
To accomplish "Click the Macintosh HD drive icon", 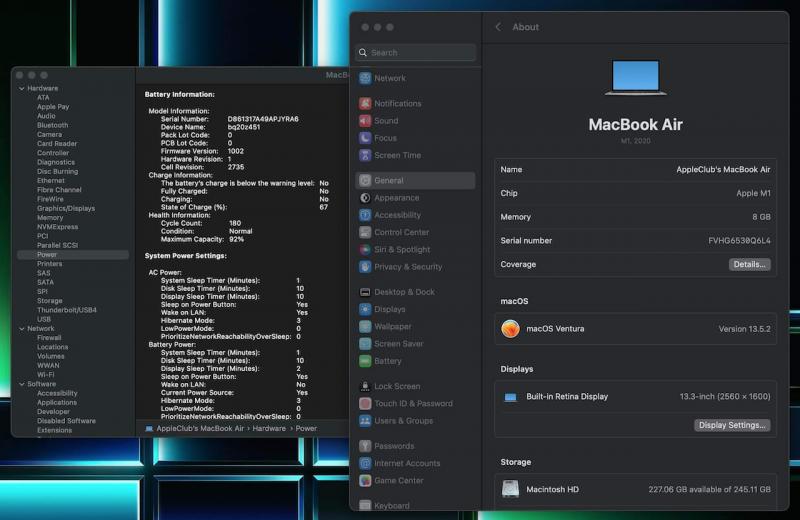I will click(510, 489).
